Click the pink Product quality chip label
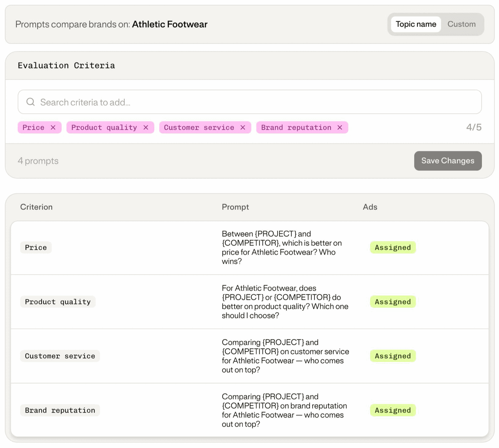The image size is (499, 448). (104, 128)
